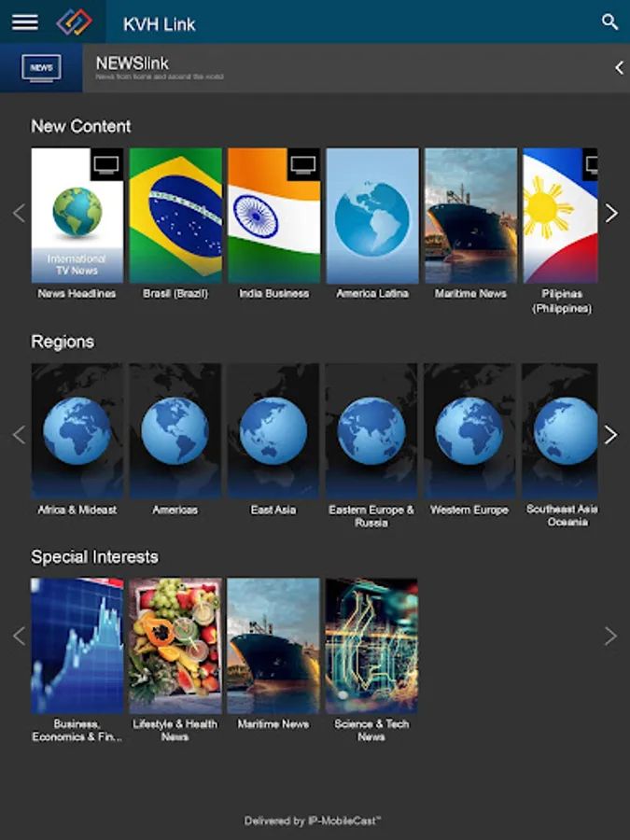The width and height of the screenshot is (630, 840).
Task: Click the "America Latina" label
Action: 372,294
